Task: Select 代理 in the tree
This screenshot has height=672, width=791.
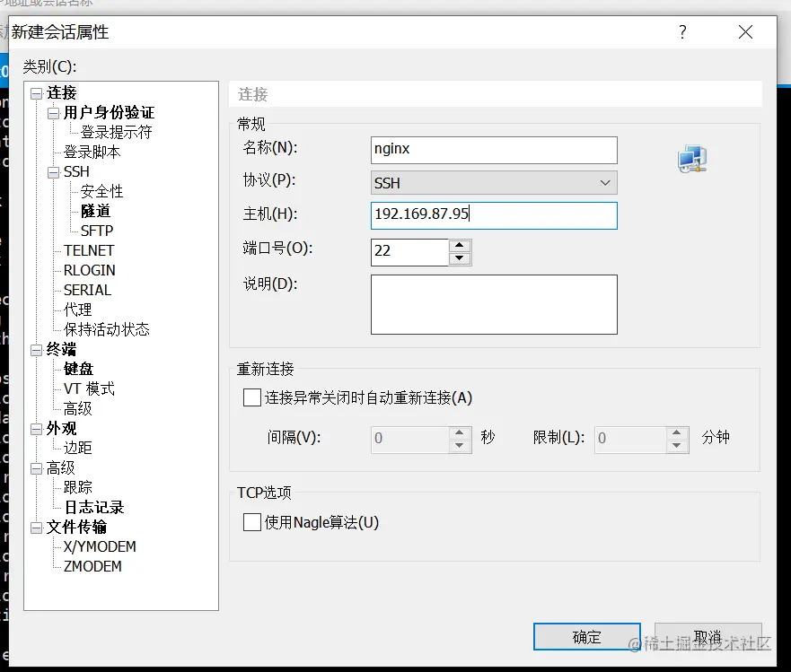Action: click(78, 310)
